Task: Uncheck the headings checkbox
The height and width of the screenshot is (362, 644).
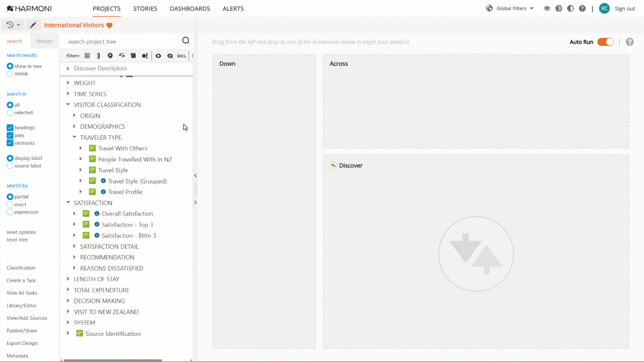Action: click(x=10, y=128)
